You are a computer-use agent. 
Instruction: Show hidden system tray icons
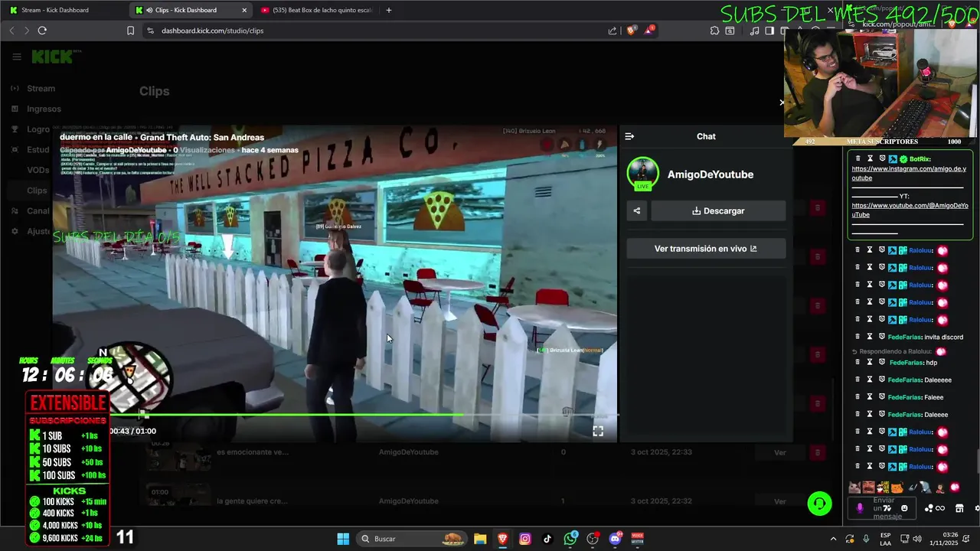tap(834, 539)
